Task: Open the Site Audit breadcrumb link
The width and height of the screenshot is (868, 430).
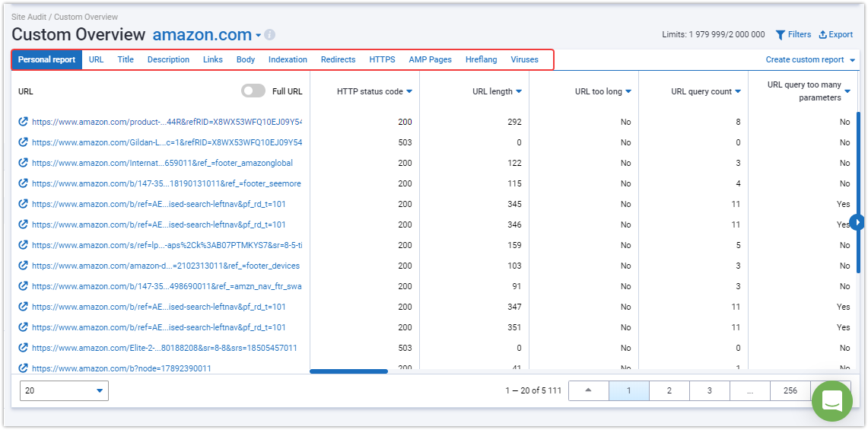Action: coord(30,18)
